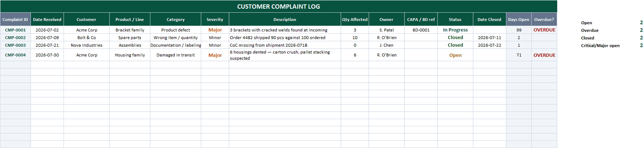The width and height of the screenshot is (644, 148).
Task: Select the Description column header
Action: pyautogui.click(x=285, y=20)
